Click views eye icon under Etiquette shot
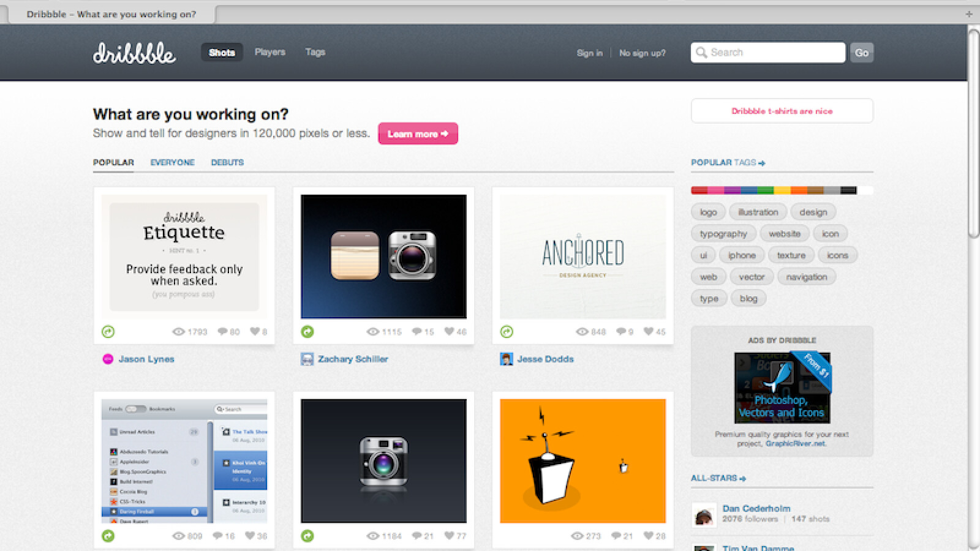This screenshot has width=980, height=551. 178,332
